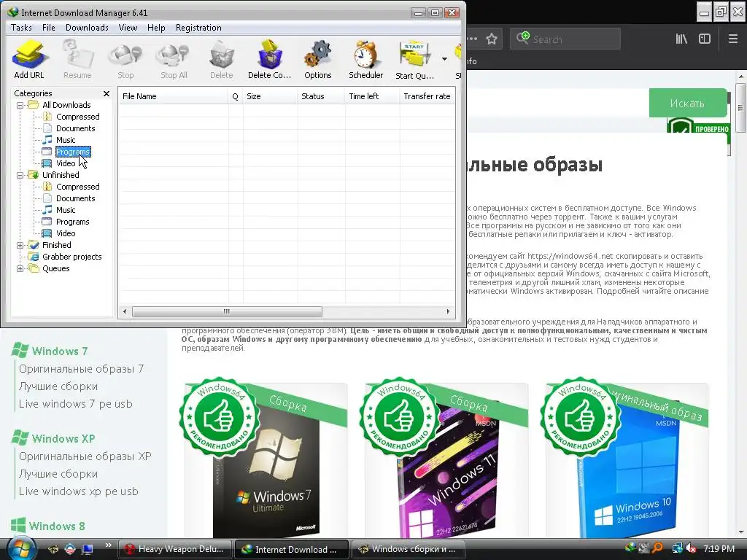The image size is (747, 560).
Task: Open Live windows 7 pe usb link
Action: coord(75,404)
